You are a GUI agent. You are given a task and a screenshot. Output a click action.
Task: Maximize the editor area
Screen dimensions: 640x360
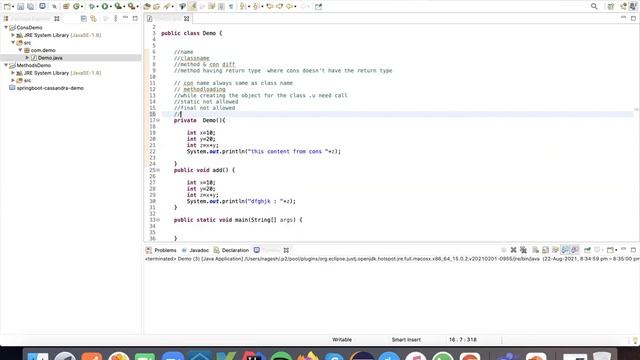click(633, 18)
